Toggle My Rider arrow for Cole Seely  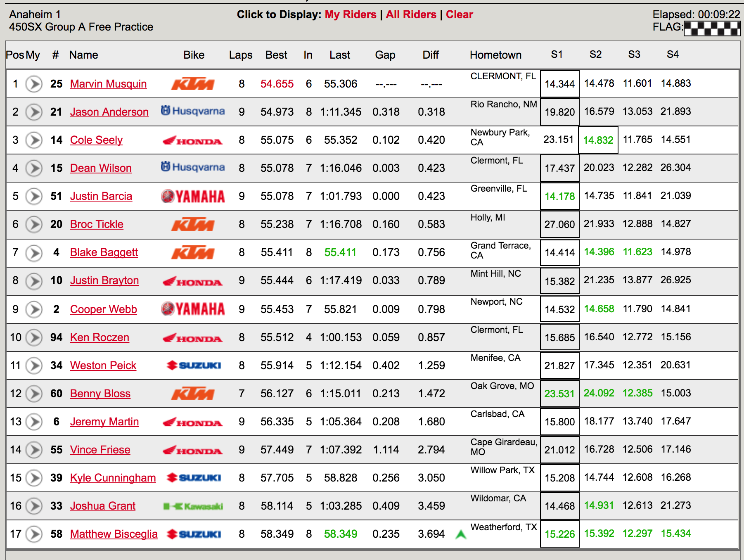click(34, 140)
